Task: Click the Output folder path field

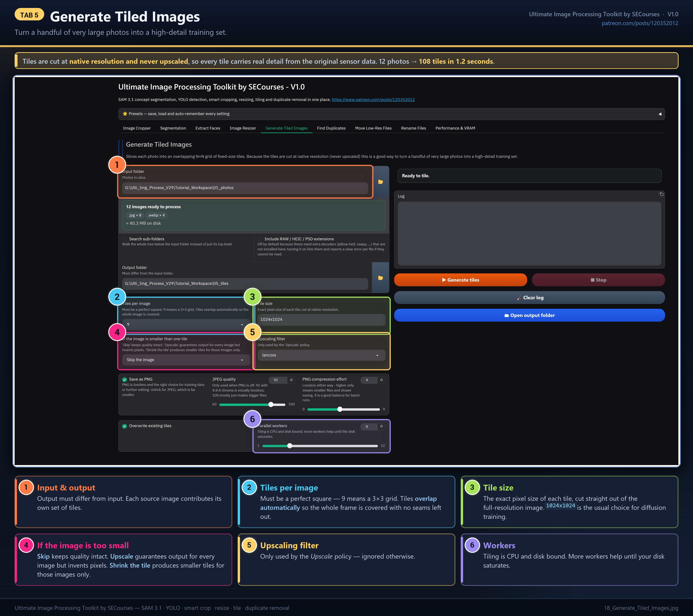Action: [x=245, y=284]
